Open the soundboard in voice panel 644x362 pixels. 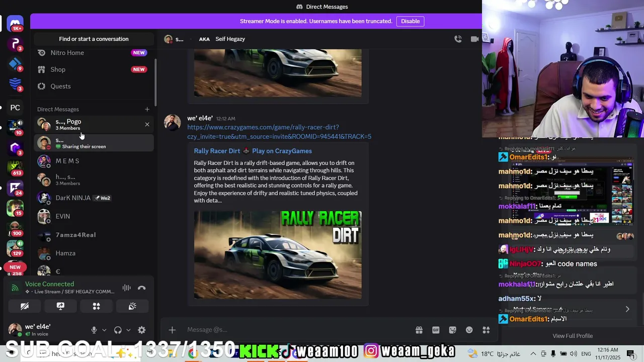132,306
